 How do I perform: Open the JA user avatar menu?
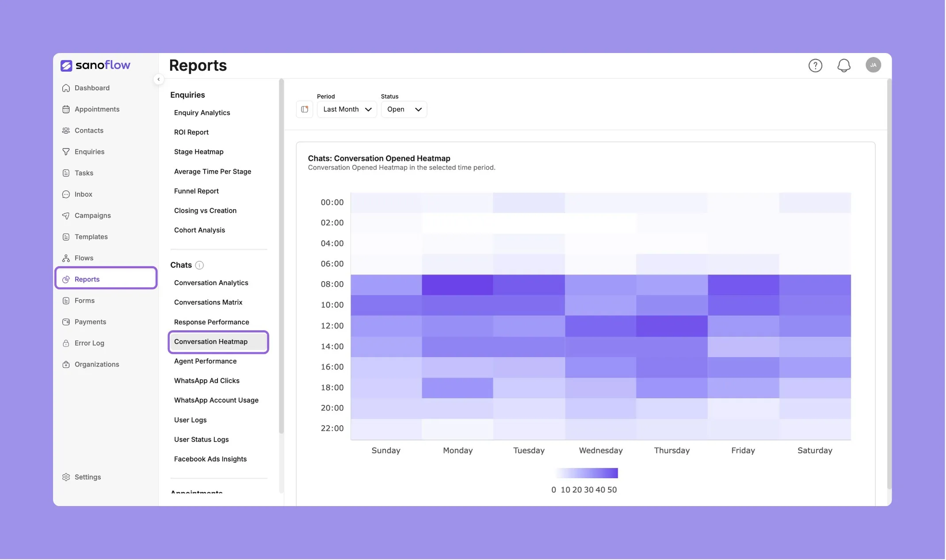pos(873,65)
